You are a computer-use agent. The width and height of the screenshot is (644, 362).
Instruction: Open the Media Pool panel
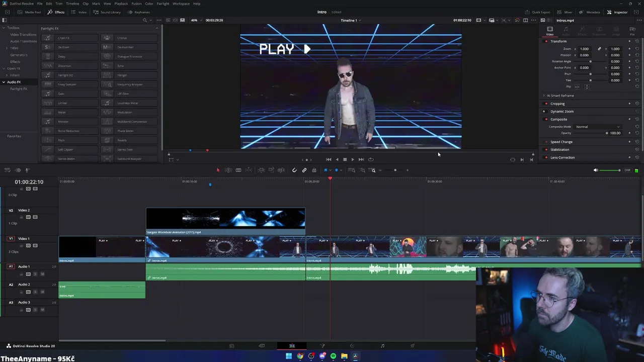pyautogui.click(x=30, y=12)
